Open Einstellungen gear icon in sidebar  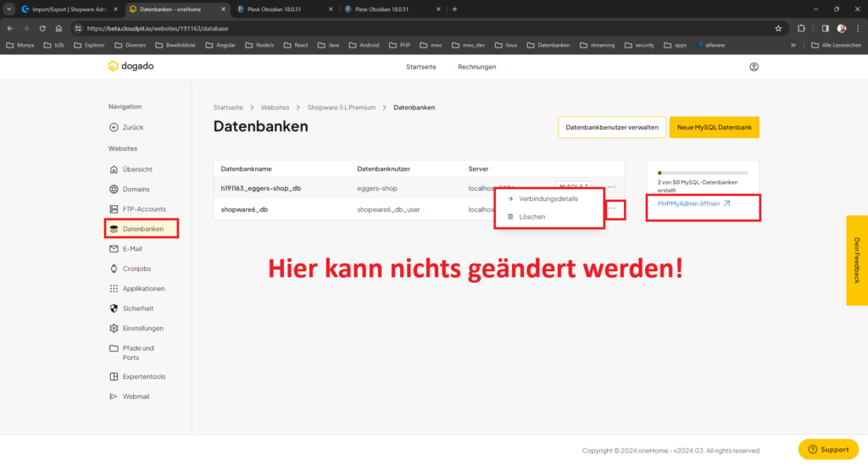(x=114, y=328)
